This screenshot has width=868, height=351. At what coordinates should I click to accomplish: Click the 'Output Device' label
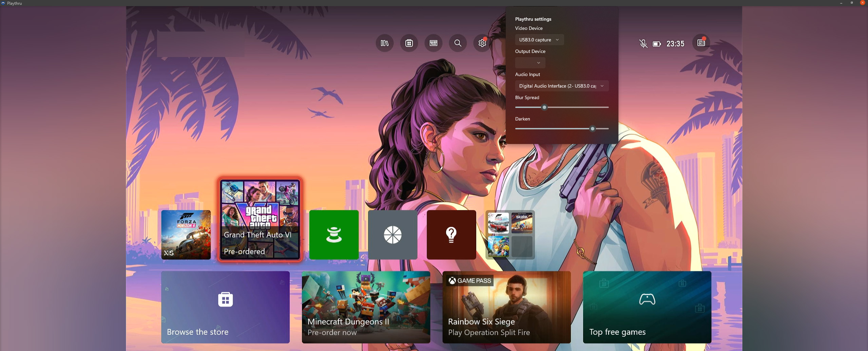point(530,51)
